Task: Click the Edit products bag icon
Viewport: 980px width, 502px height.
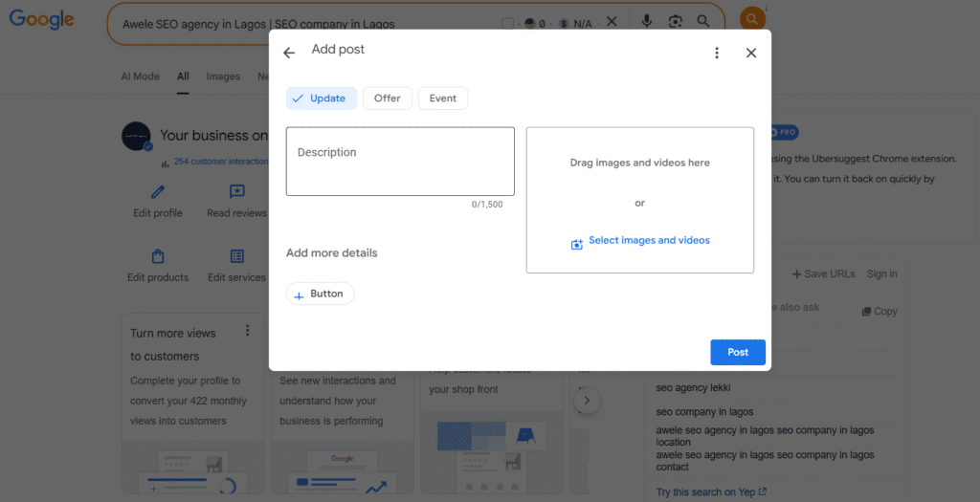Action: [x=158, y=256]
